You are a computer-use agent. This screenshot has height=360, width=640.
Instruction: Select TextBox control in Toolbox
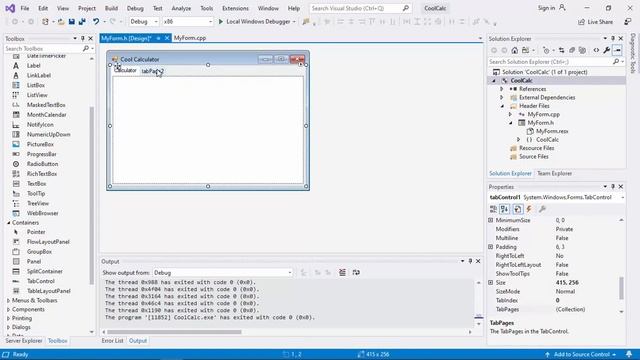pos(37,184)
